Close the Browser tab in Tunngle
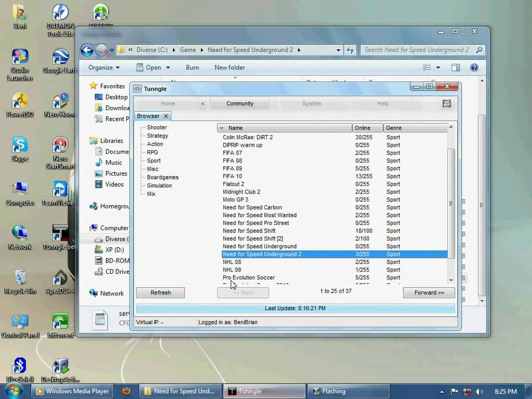The width and height of the screenshot is (532, 399). point(166,116)
